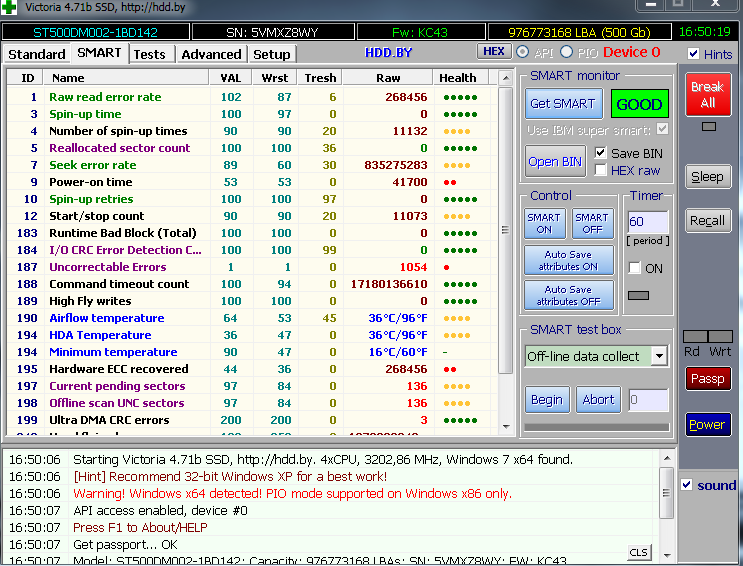Click the Break All button

click(x=707, y=94)
